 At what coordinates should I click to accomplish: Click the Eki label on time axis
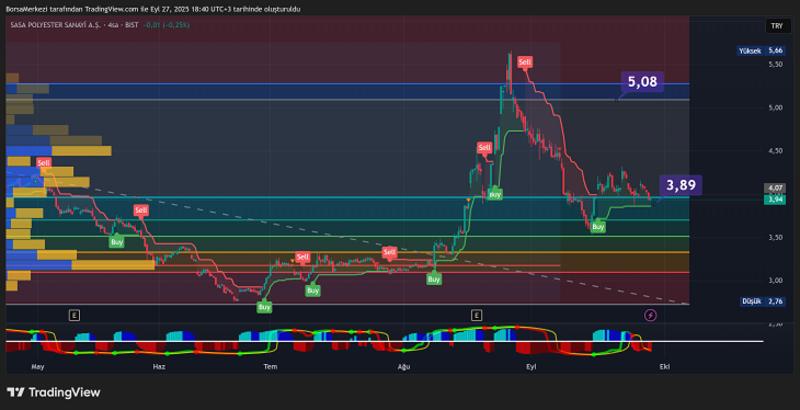click(664, 366)
